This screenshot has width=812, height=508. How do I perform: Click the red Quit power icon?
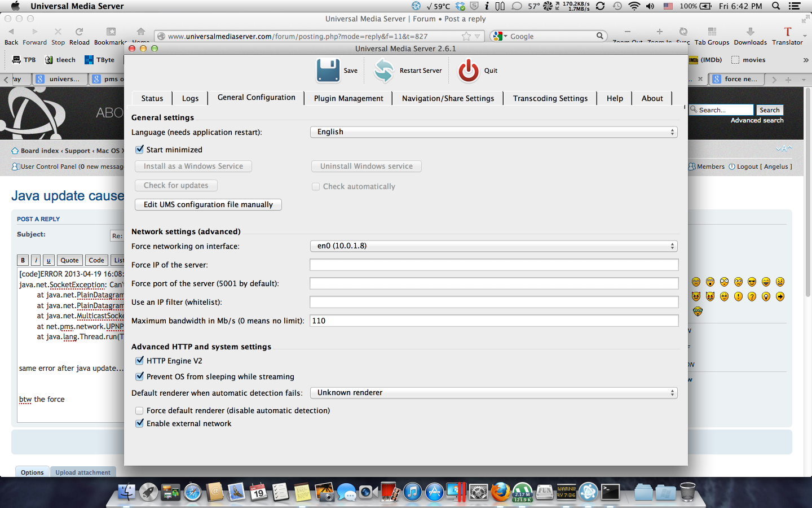click(469, 71)
